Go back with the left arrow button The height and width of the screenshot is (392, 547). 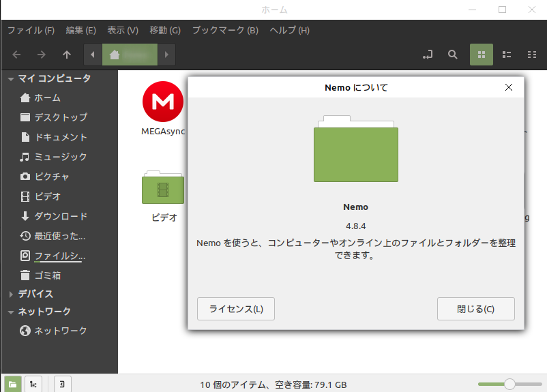tap(17, 55)
